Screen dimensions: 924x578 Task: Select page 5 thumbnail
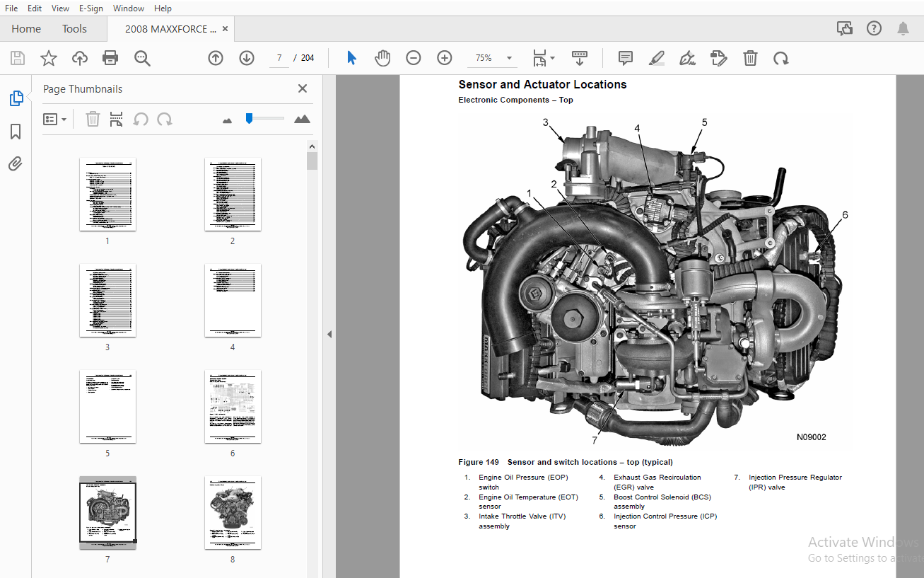pyautogui.click(x=107, y=407)
